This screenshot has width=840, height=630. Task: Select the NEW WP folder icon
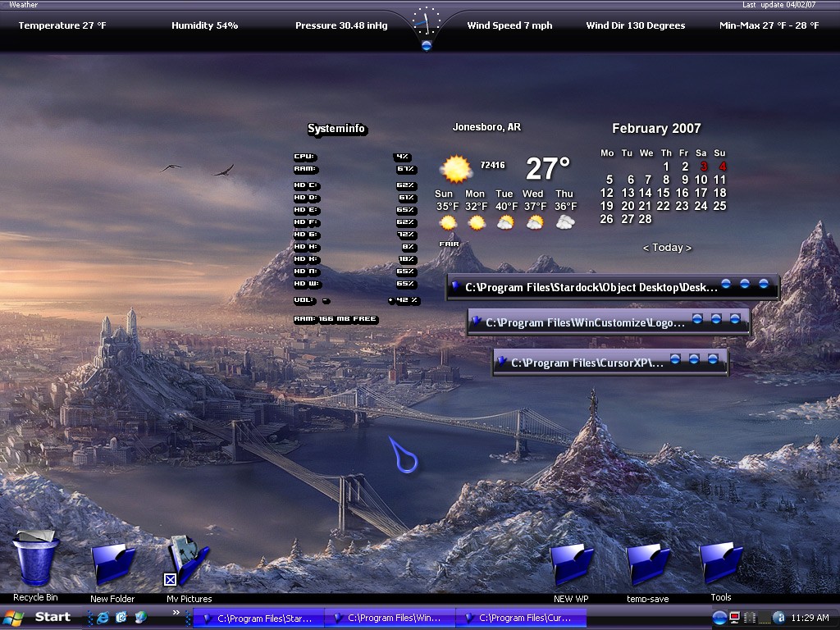pyautogui.click(x=571, y=564)
